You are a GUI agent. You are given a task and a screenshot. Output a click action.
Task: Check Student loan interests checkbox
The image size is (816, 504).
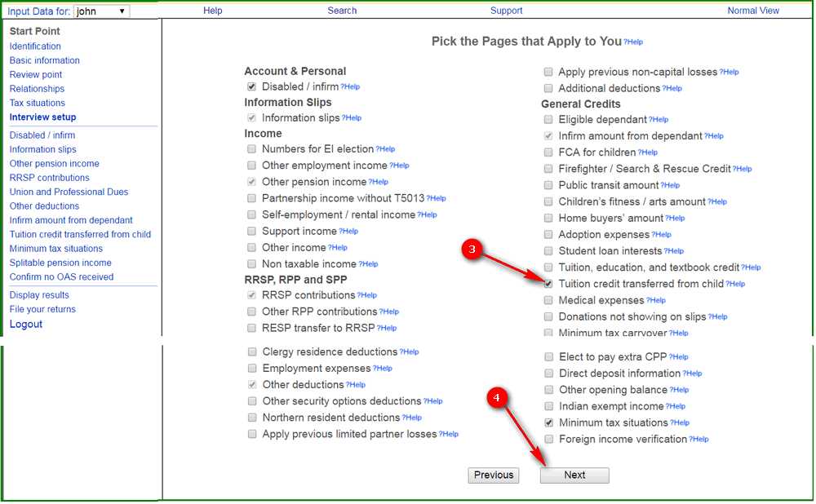(548, 250)
